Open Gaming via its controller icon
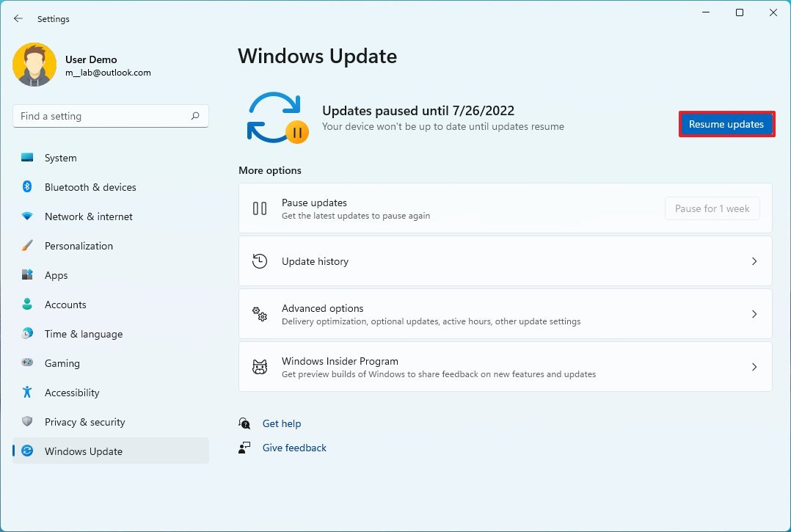 click(x=27, y=362)
